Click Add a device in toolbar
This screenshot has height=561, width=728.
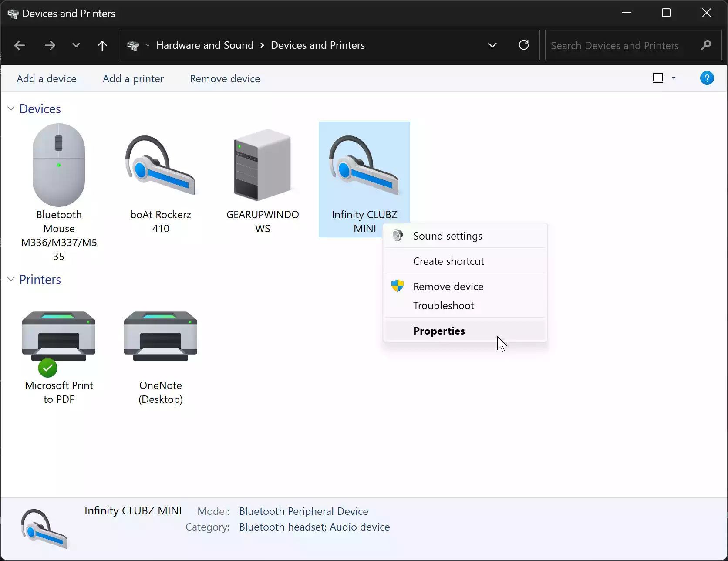(x=47, y=79)
